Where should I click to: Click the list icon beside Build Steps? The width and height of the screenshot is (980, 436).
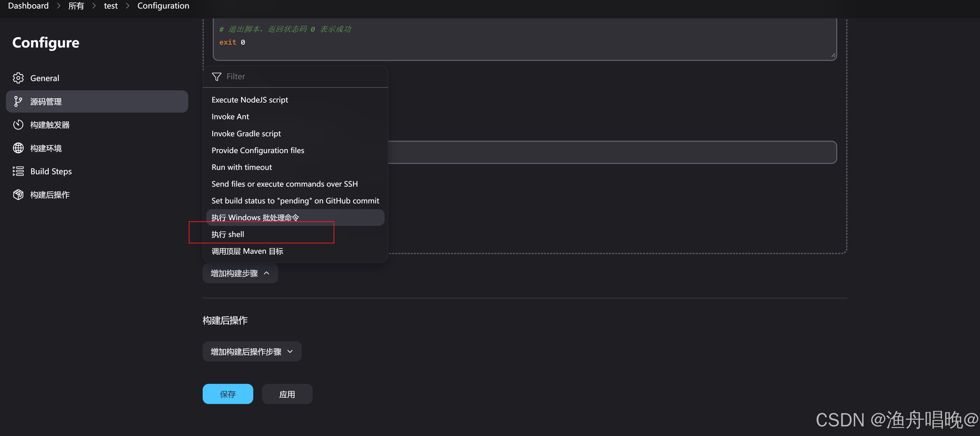18,171
